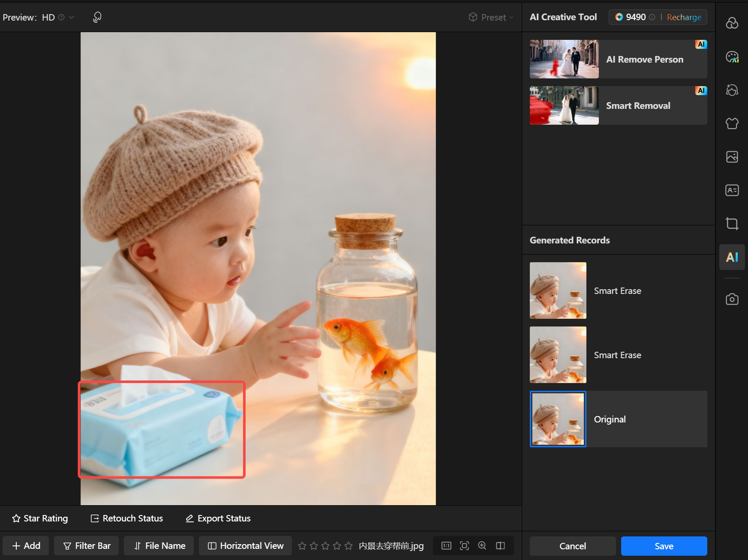Open the ID photo tool icon
The image size is (748, 560).
(x=732, y=190)
